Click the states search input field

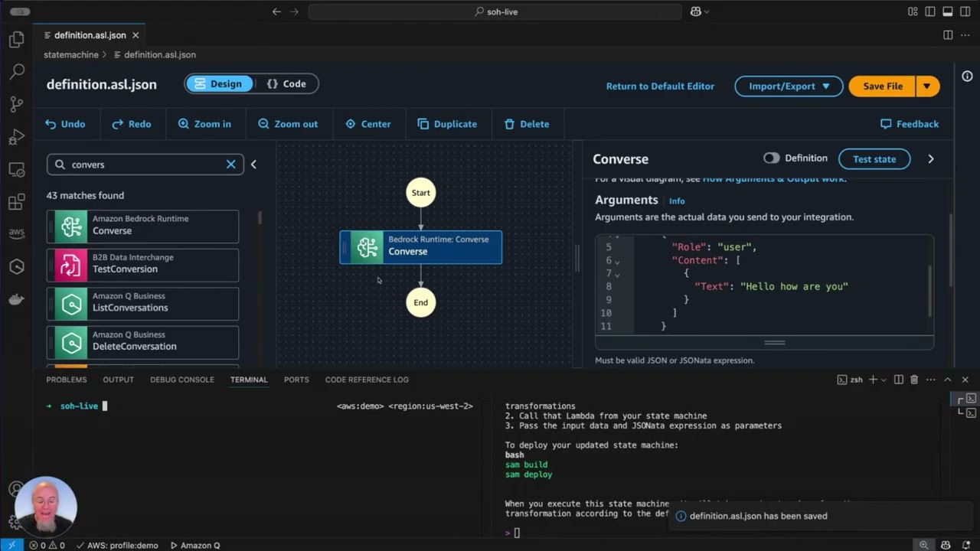[145, 165]
